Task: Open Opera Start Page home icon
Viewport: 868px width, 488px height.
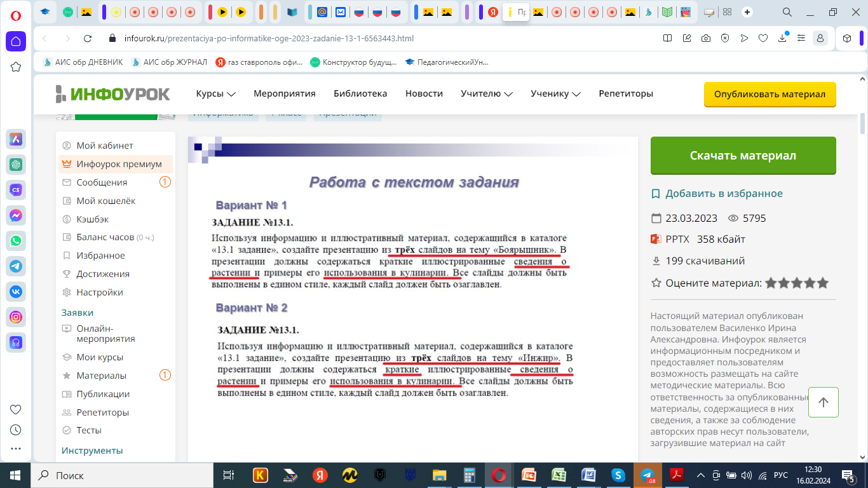Action: click(16, 41)
